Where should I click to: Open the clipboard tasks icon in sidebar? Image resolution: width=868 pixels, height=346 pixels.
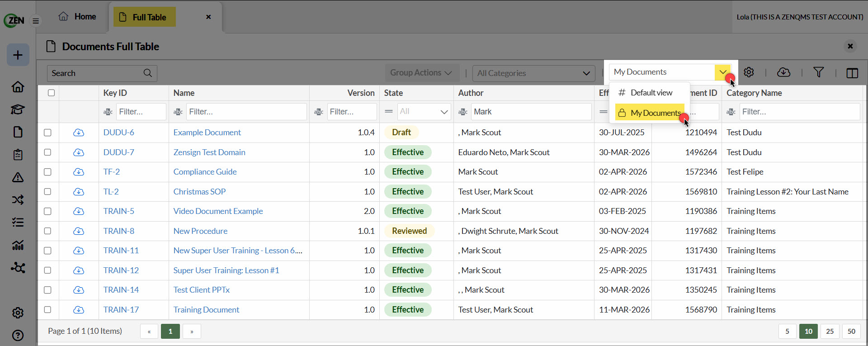click(x=18, y=155)
